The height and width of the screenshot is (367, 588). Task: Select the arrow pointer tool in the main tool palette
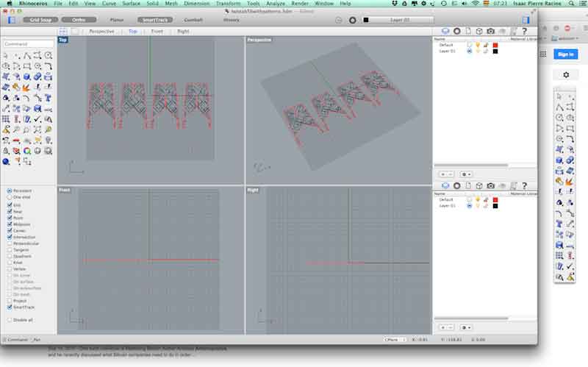(x=6, y=56)
